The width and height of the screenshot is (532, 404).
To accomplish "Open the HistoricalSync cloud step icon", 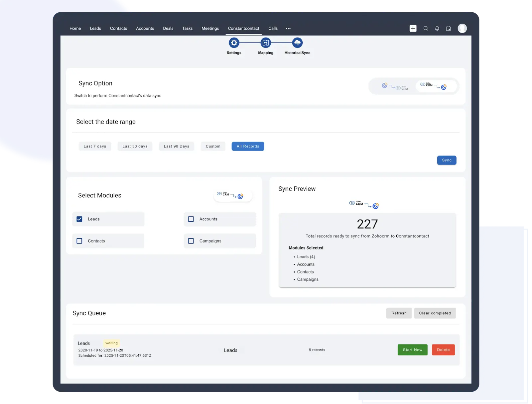I will tap(297, 43).
